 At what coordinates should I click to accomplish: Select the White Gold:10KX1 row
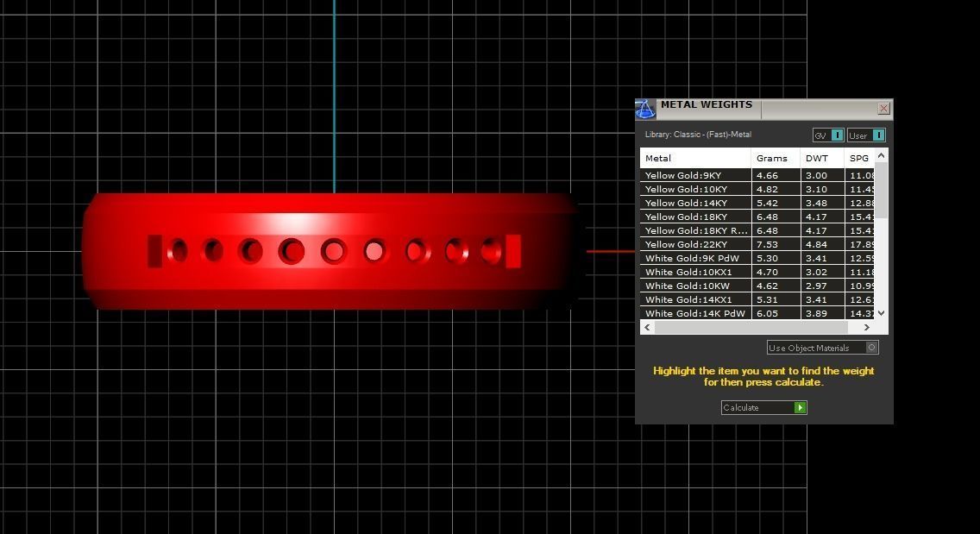(x=757, y=272)
